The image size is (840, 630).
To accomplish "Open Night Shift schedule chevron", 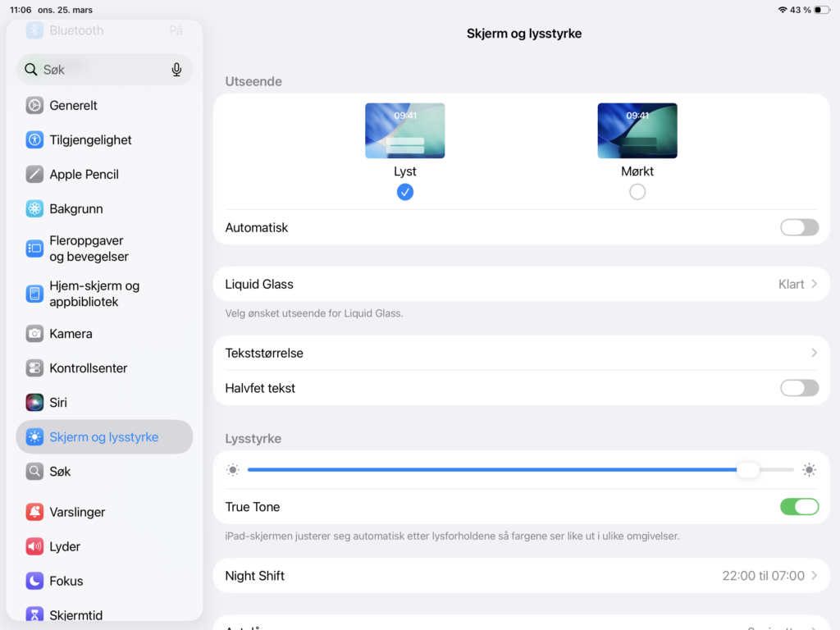I will coord(814,576).
